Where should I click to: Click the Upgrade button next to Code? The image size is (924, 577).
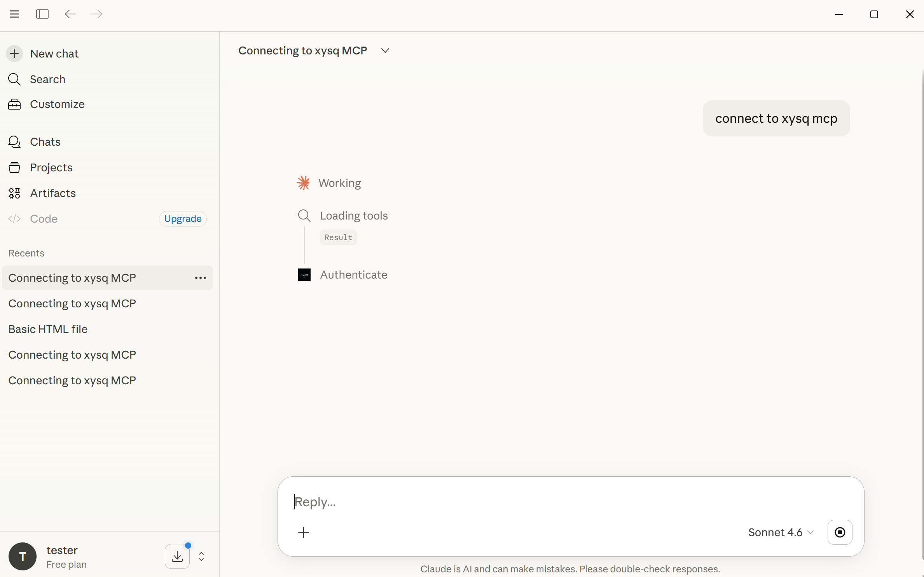tap(183, 219)
